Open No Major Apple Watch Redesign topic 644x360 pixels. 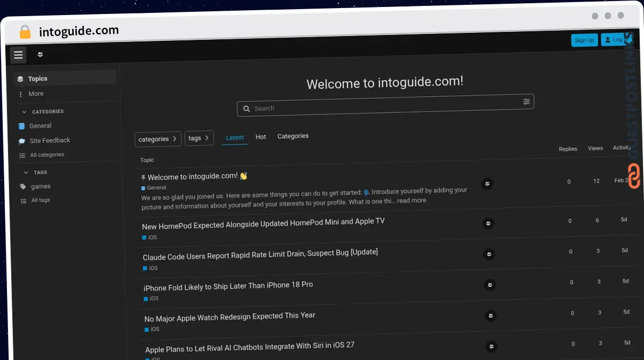[230, 317]
